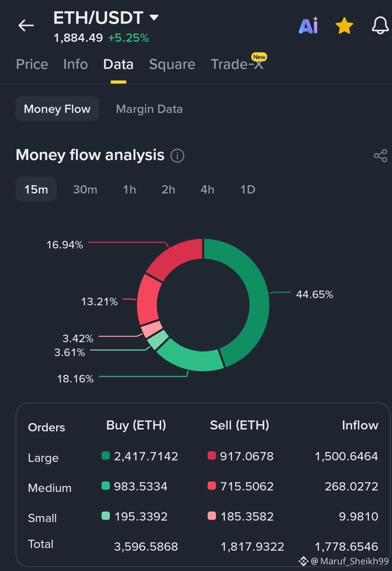Viewport: 392px width, 571px height.
Task: Open the AI assistant icon
Action: [x=308, y=26]
